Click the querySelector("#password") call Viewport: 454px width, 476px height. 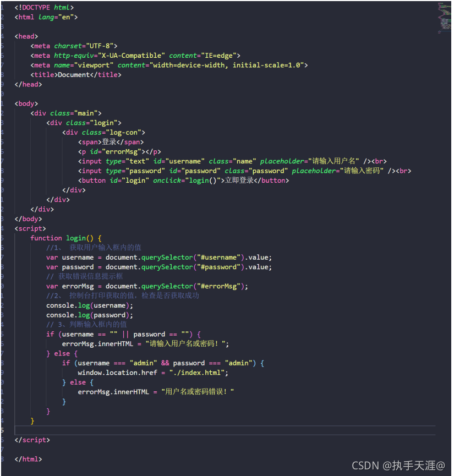tap(193, 267)
